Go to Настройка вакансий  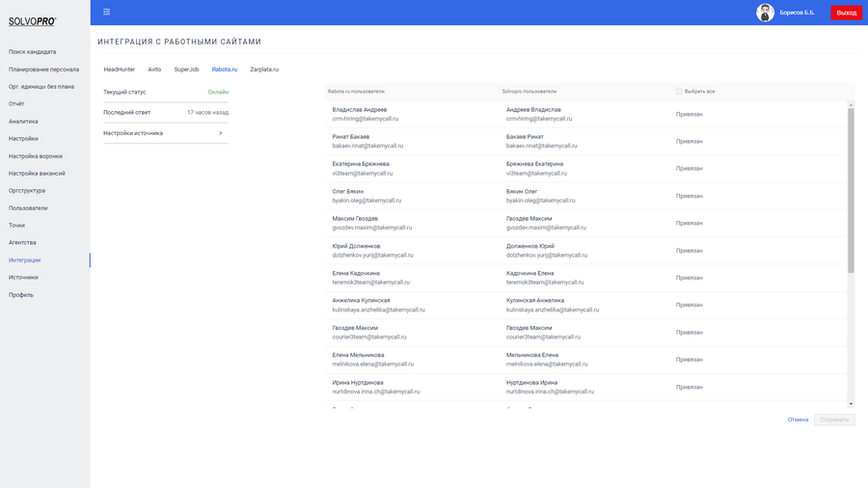[37, 174]
